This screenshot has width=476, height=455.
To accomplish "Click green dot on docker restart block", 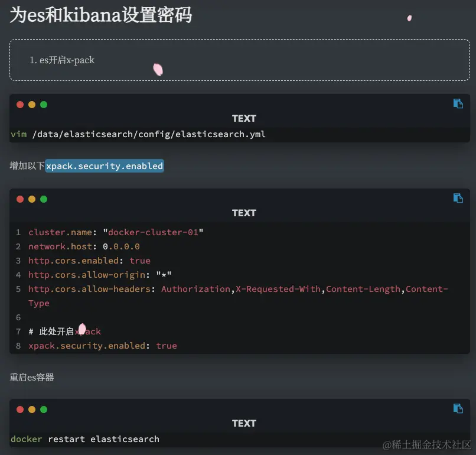I will pyautogui.click(x=44, y=409).
